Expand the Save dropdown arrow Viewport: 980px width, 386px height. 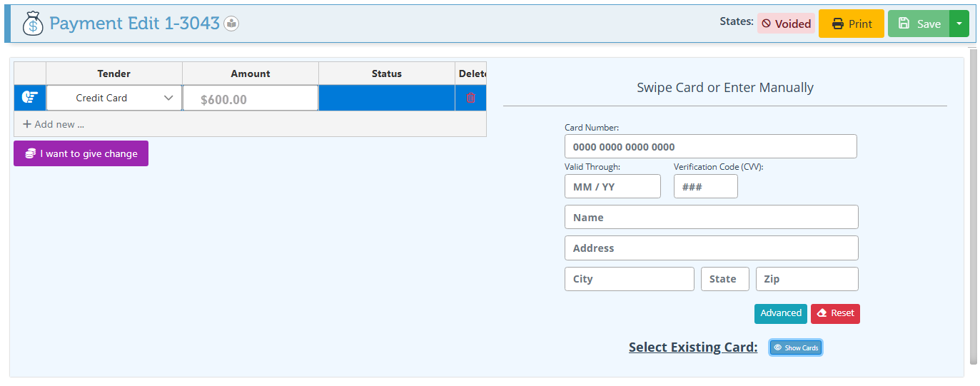959,24
